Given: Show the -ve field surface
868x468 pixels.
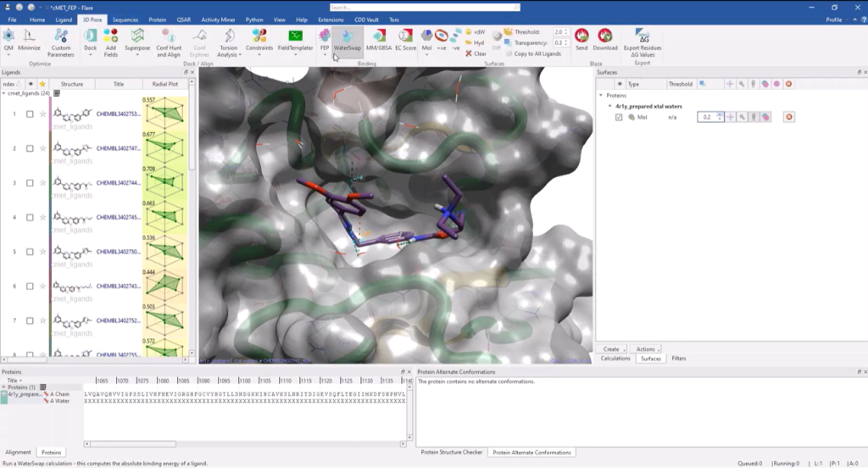Looking at the screenshot, I should tap(455, 40).
